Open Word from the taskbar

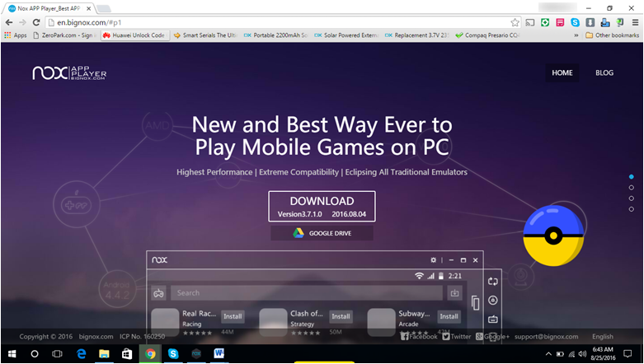219,354
